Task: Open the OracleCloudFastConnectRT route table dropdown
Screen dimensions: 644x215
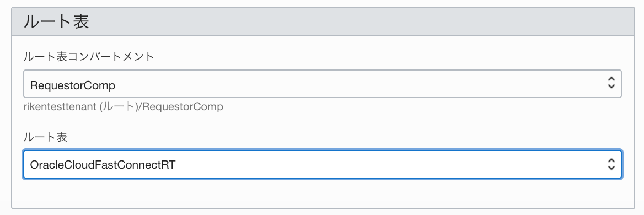Action: [x=323, y=164]
